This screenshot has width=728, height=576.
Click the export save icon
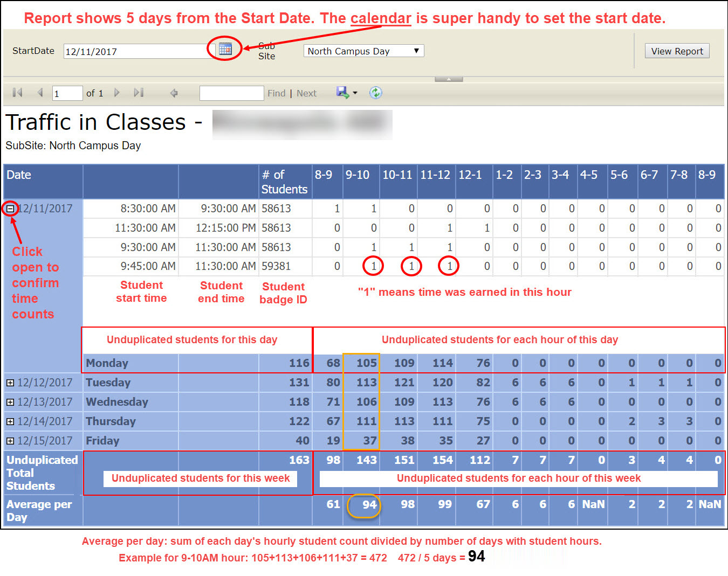343,93
